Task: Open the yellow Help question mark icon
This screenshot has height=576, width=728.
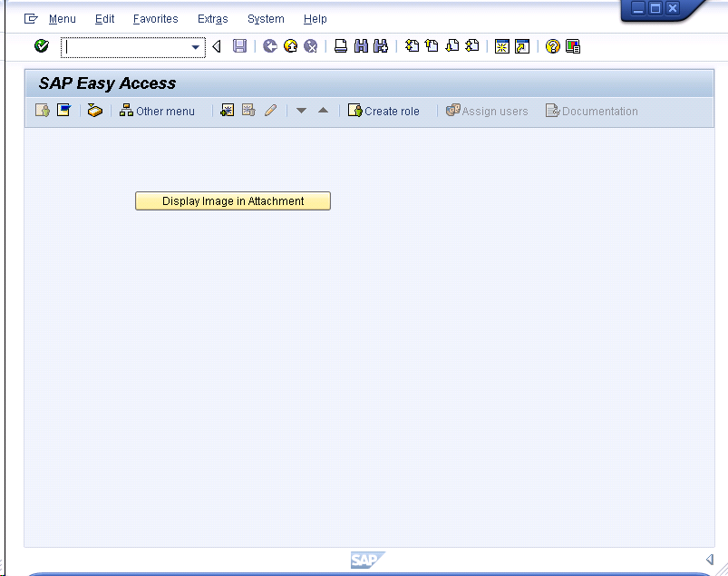Action: [552, 46]
